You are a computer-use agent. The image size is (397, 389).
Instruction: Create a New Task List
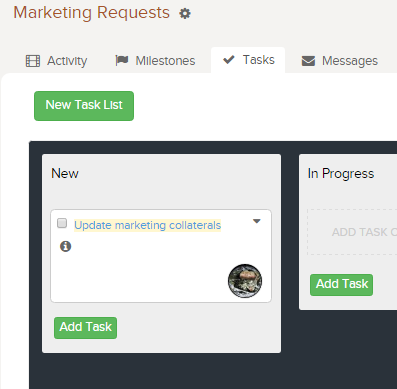pyautogui.click(x=84, y=106)
